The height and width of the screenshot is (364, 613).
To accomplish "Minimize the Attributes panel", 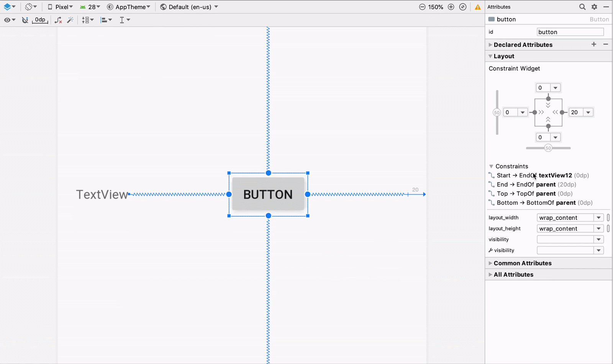I will click(x=606, y=7).
